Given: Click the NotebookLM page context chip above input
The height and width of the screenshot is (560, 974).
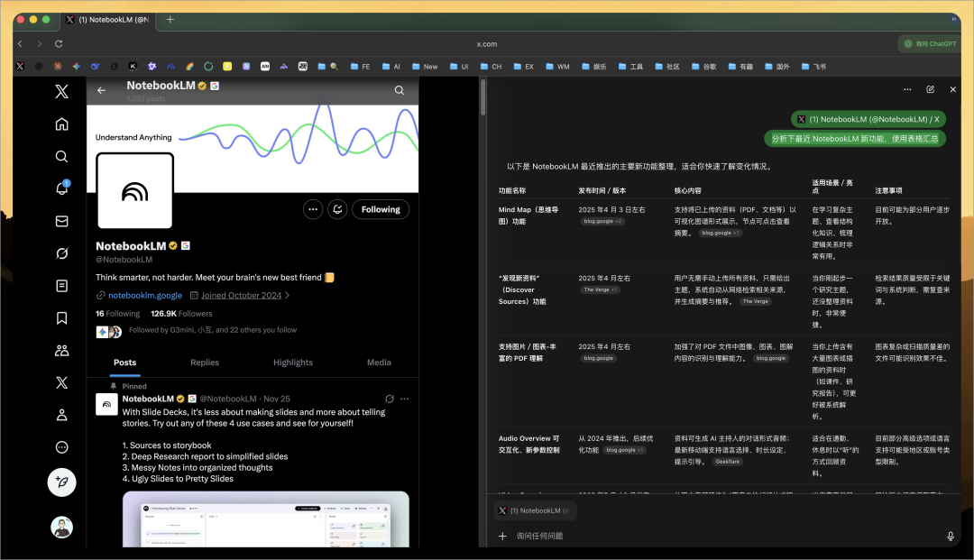Looking at the screenshot, I should pyautogui.click(x=535, y=510).
